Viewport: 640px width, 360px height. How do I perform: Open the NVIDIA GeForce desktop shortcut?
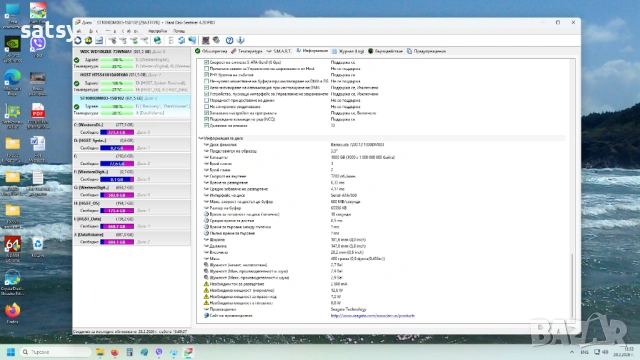[13, 48]
